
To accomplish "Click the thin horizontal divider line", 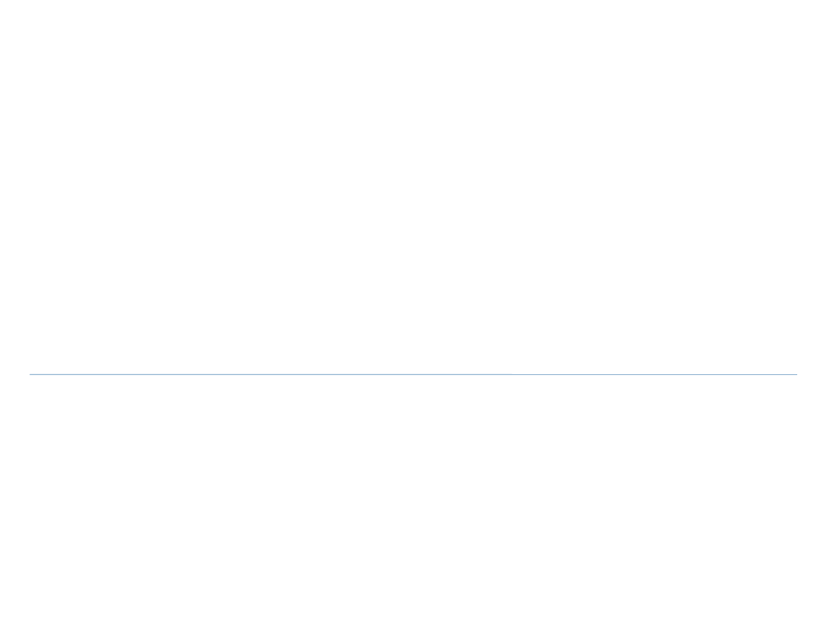I will click(412, 374).
